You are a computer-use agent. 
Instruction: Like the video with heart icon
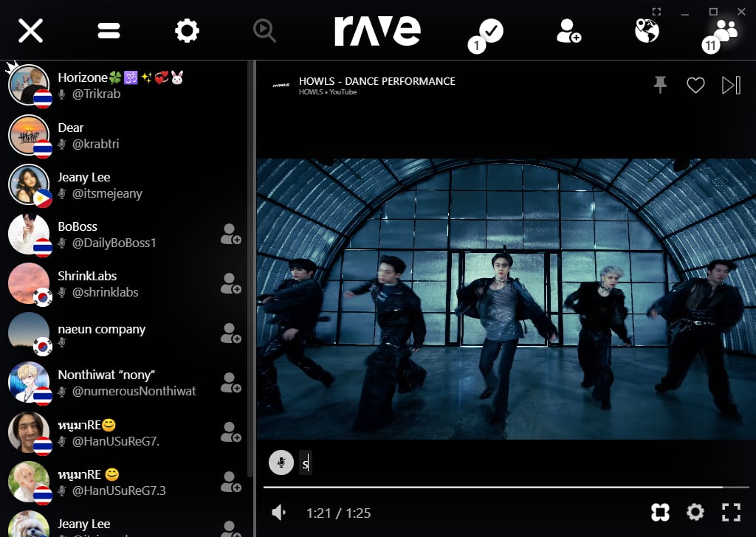tap(695, 86)
